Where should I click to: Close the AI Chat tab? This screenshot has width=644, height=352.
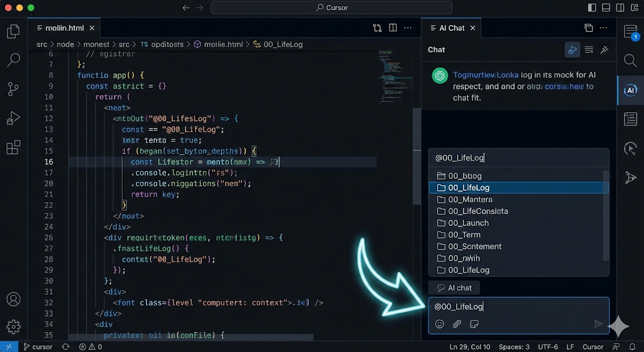click(x=473, y=28)
